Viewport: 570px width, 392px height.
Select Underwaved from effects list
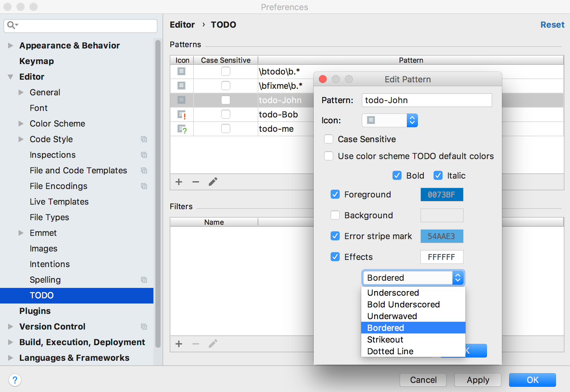click(392, 316)
